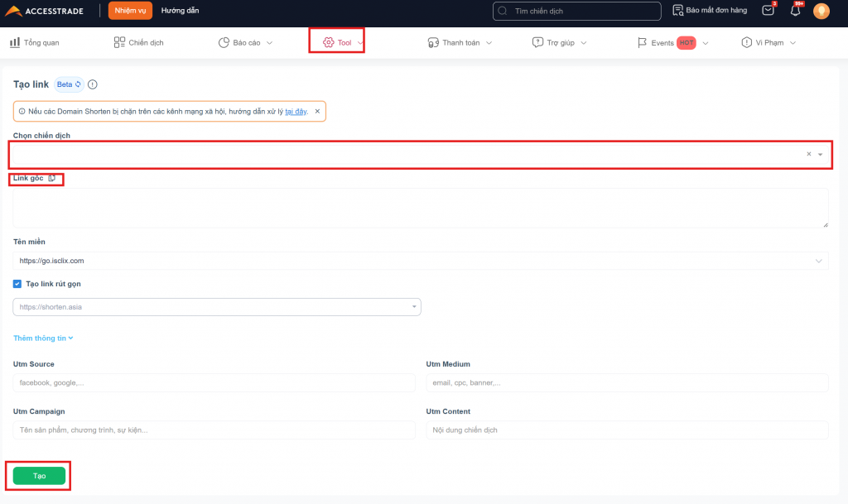848x504 pixels.
Task: Click the Vi Phạm warning icon
Action: point(746,42)
